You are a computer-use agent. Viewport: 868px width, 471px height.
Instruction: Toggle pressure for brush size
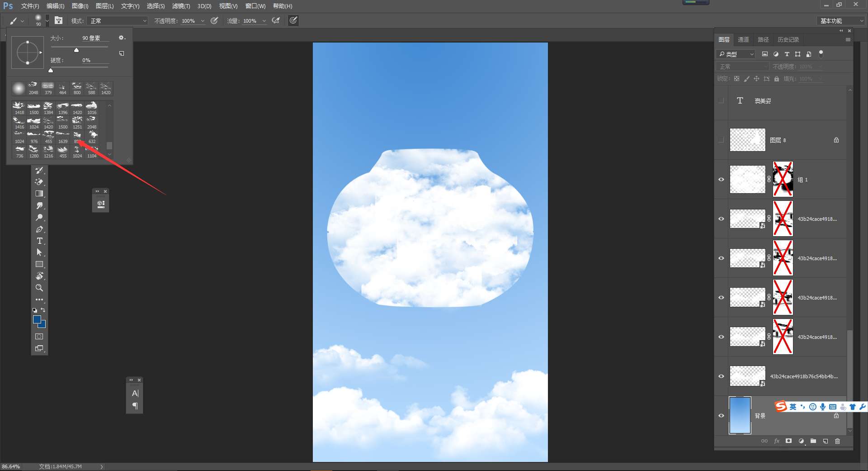[x=293, y=20]
